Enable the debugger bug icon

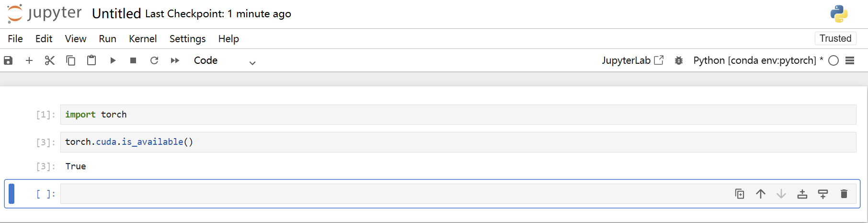click(x=678, y=60)
